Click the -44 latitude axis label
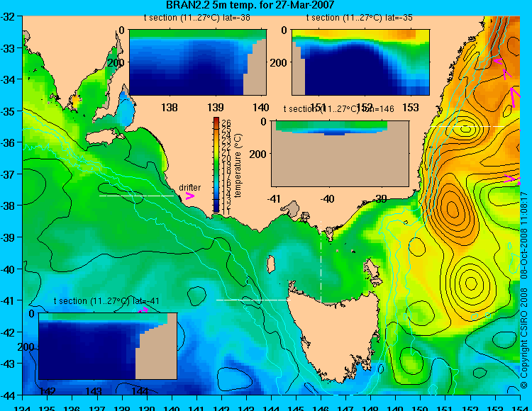This screenshot has height=411, width=532. [8, 395]
